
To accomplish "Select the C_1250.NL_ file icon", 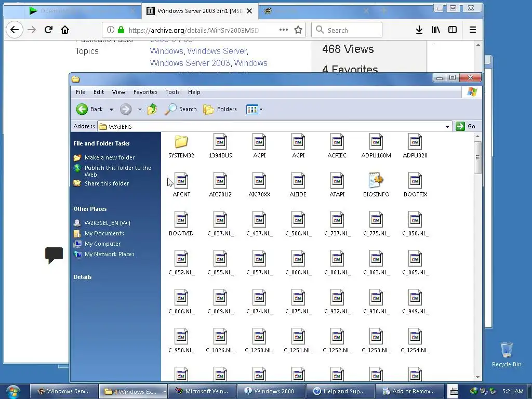I will (259, 337).
